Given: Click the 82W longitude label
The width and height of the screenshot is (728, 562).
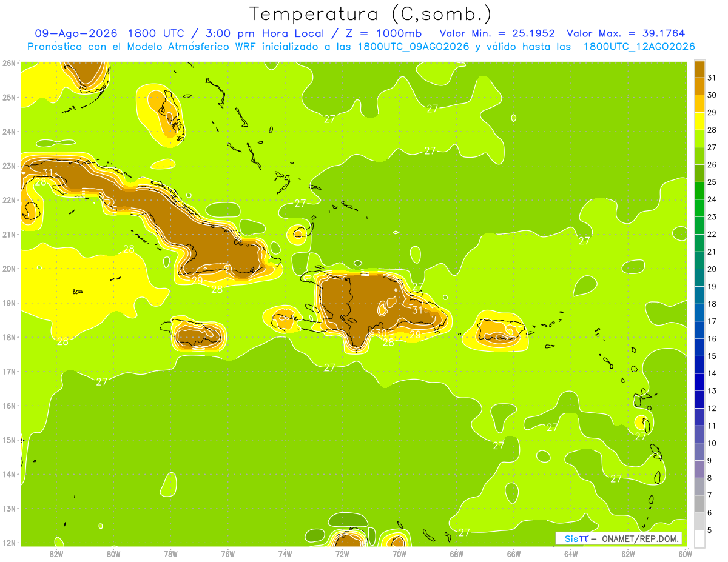Looking at the screenshot, I should click(x=56, y=554).
